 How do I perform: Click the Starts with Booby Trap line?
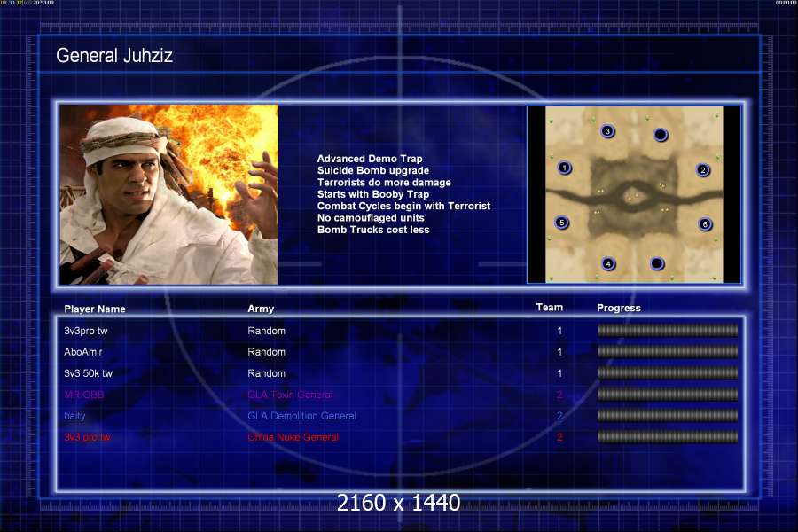pos(373,194)
